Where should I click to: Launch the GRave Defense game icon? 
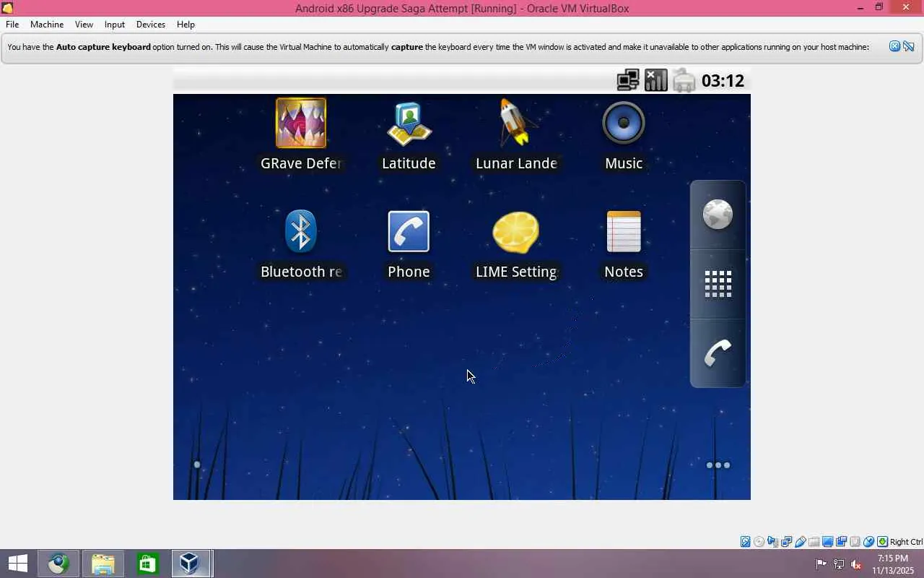pyautogui.click(x=301, y=123)
